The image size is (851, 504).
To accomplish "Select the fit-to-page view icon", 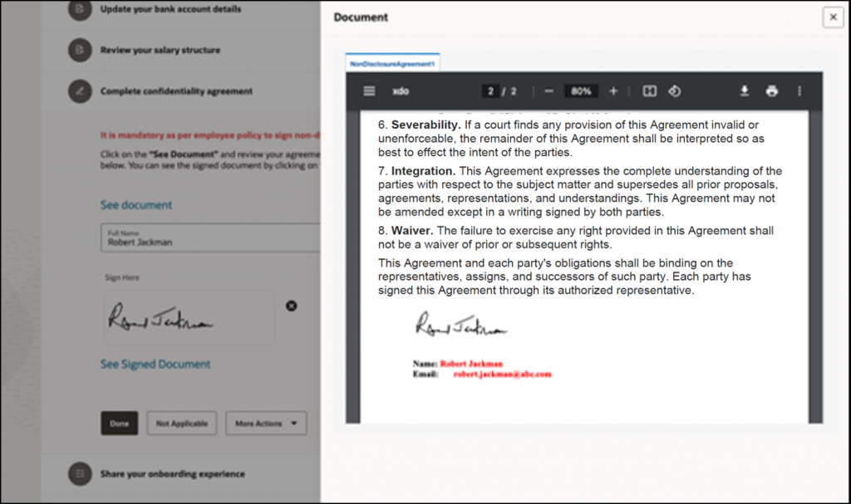I will tap(649, 91).
